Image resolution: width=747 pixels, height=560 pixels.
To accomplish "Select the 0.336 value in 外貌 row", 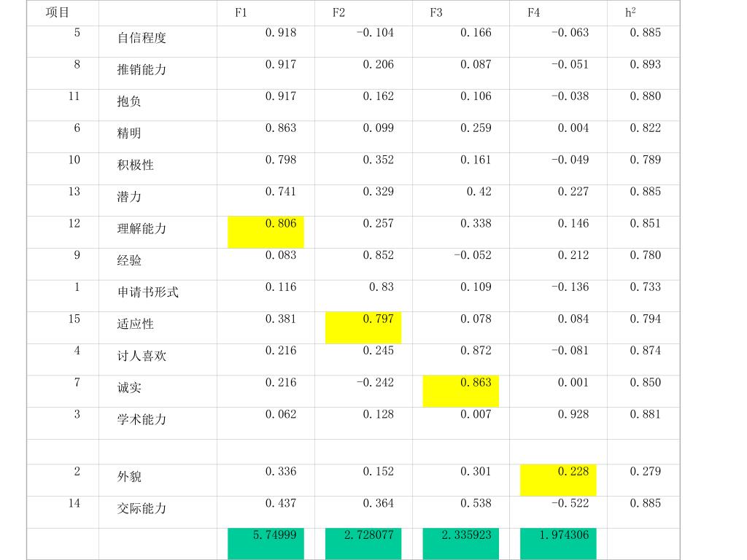I will coord(281,472).
